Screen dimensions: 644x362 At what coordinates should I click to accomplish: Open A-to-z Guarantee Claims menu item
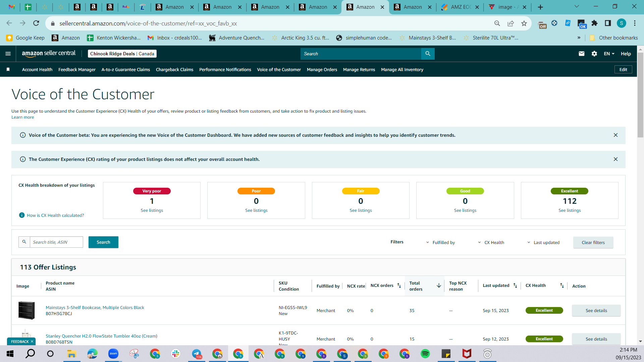click(x=126, y=69)
